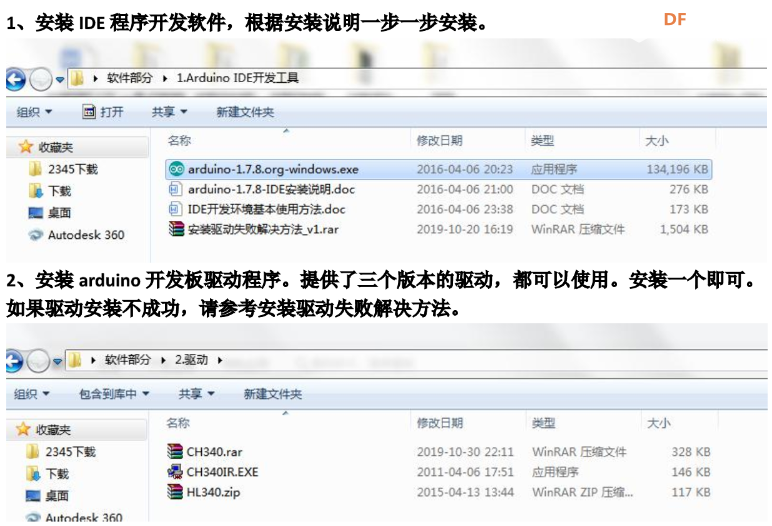Select 桌面 in the bottom window sidebar

click(x=47, y=496)
